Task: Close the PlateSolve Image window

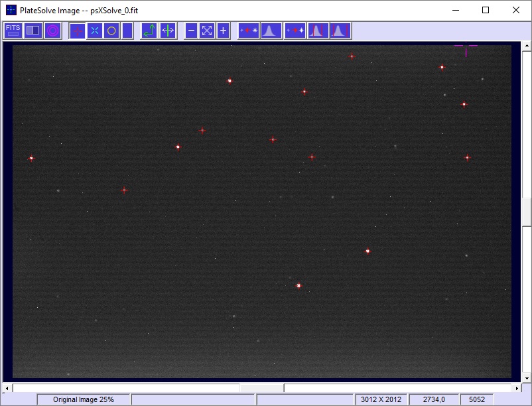Action: coord(515,10)
